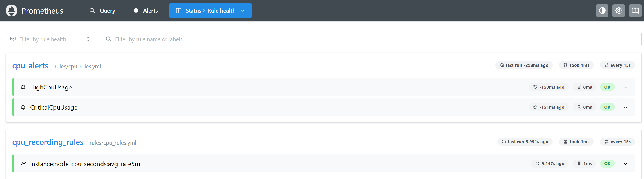Screen dimensions: 644x179
Task: Open settings via the gear icon
Action: click(x=619, y=11)
